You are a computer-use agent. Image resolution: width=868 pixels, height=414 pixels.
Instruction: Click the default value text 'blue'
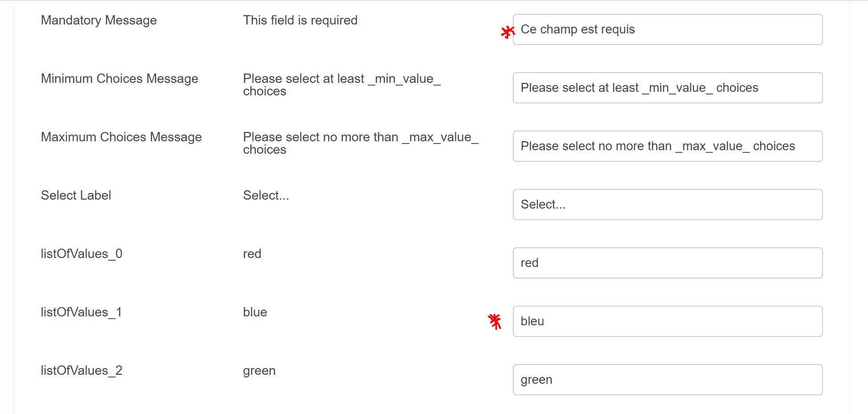pos(255,312)
